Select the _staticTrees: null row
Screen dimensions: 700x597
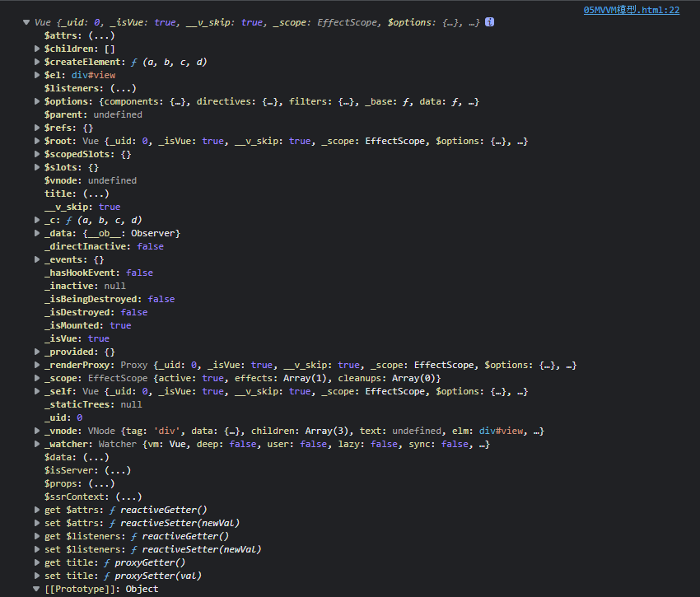pos(93,404)
